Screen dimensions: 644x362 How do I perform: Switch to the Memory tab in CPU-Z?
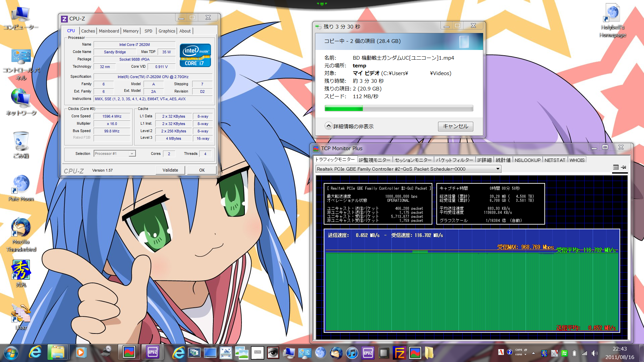pos(130,31)
